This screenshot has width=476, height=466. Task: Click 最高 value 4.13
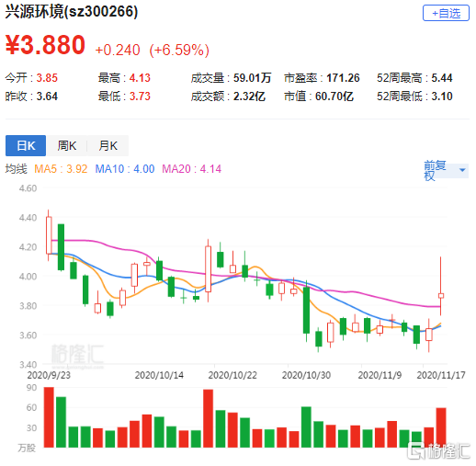pos(140,78)
